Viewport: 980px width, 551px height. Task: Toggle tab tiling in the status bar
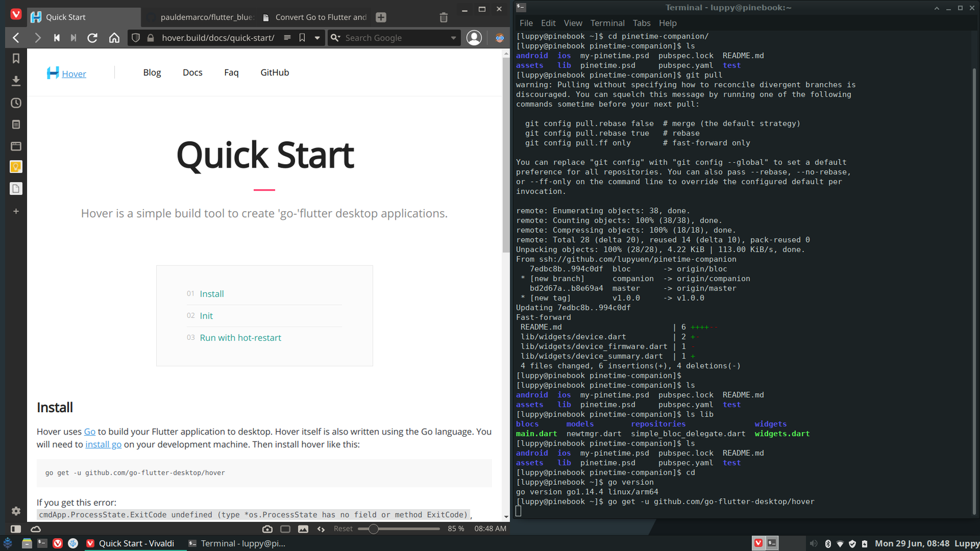point(285,529)
